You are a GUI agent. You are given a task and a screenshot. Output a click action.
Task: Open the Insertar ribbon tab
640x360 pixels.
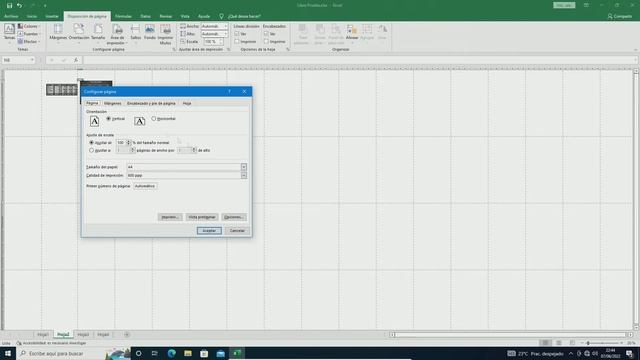tap(52, 16)
